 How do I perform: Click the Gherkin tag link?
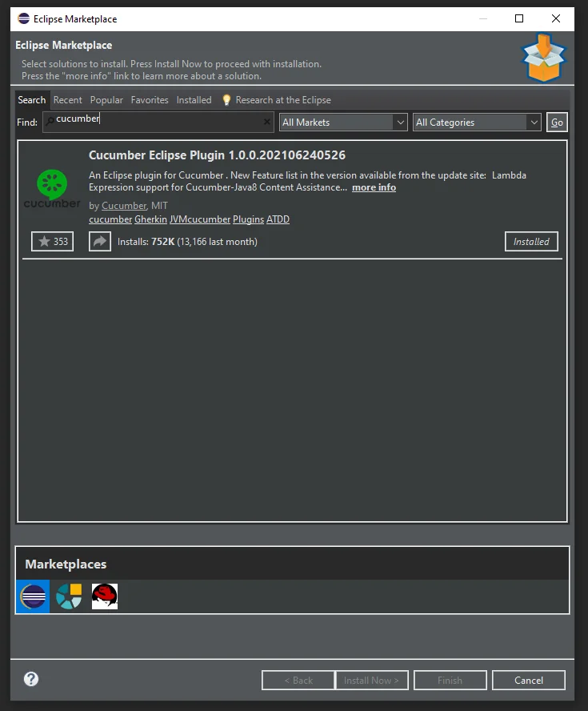151,219
